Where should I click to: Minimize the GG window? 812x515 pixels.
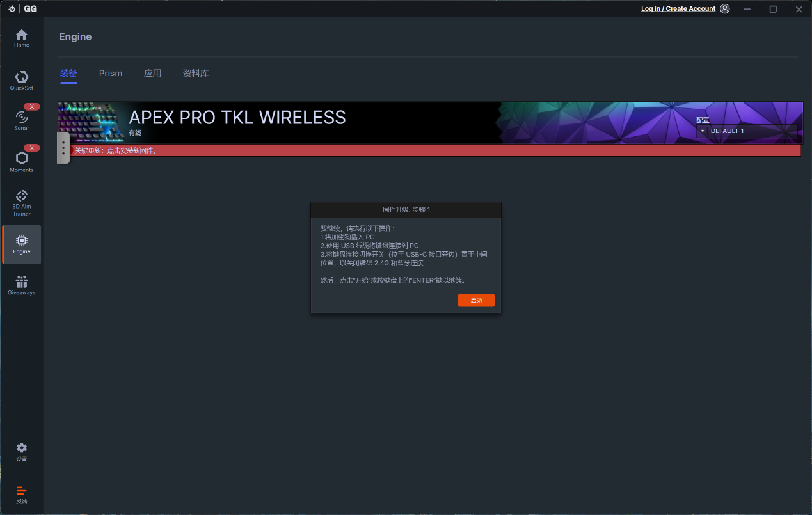747,9
